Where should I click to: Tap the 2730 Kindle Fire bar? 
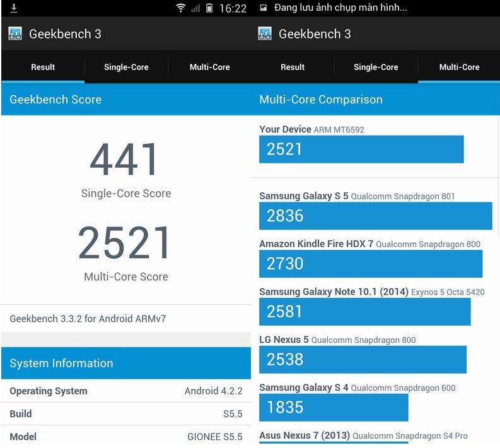371,264
